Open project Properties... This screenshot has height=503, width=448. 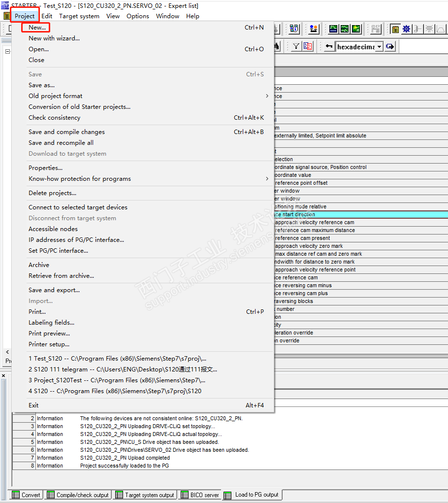point(45,168)
